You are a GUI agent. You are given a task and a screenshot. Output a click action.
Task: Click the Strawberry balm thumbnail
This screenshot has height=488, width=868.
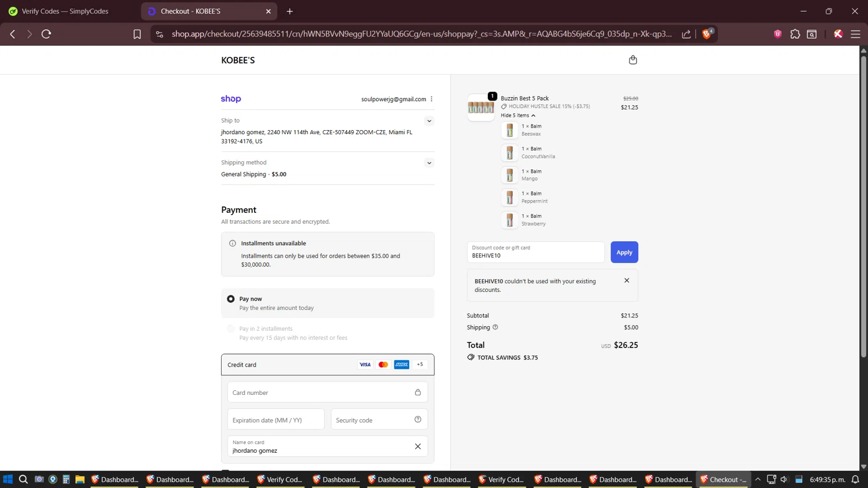(x=509, y=220)
